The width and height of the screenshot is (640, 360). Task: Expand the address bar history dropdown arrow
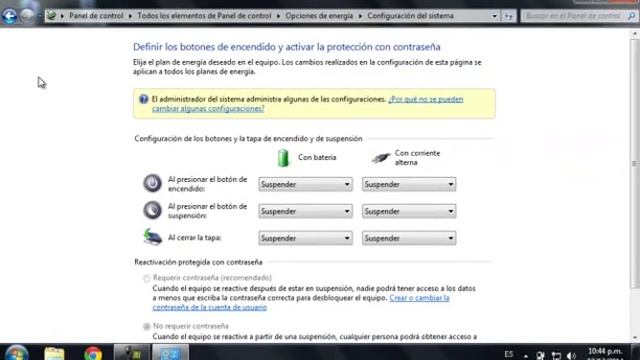coord(494,16)
